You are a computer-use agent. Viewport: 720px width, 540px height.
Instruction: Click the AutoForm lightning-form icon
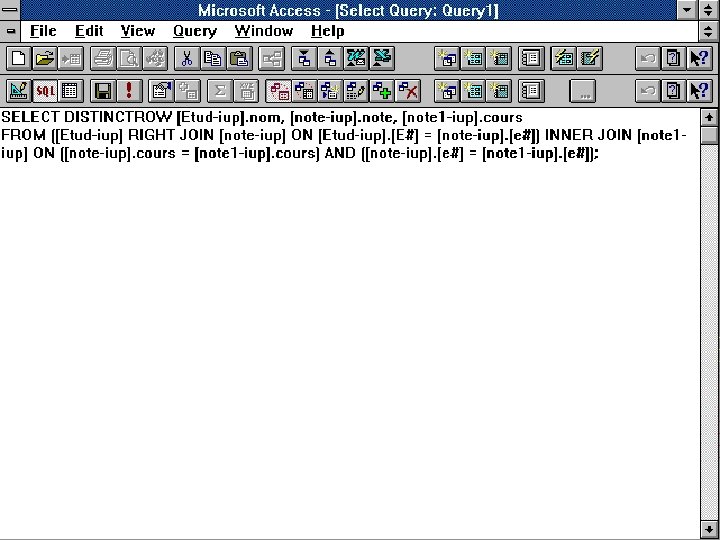tap(563, 58)
